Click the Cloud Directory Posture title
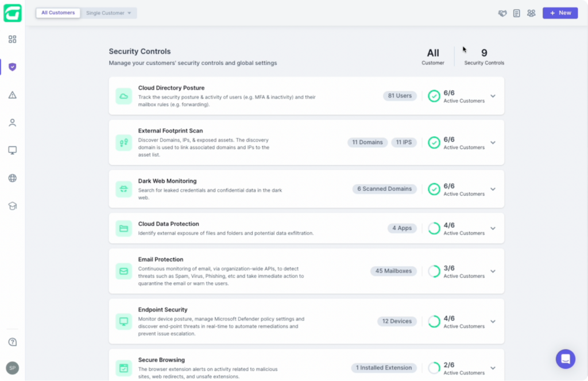This screenshot has height=381, width=588. [171, 88]
